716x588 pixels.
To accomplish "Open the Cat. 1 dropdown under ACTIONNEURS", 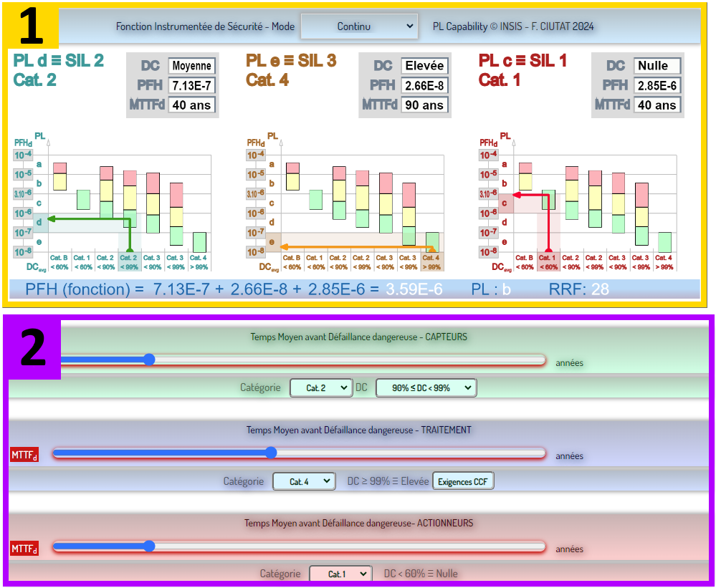I will pyautogui.click(x=340, y=574).
